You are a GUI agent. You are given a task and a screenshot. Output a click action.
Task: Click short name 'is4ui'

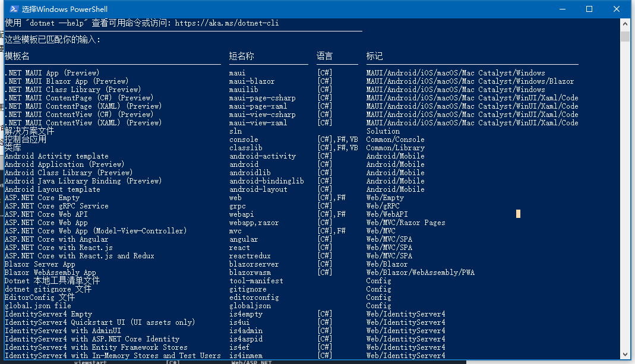click(x=239, y=322)
